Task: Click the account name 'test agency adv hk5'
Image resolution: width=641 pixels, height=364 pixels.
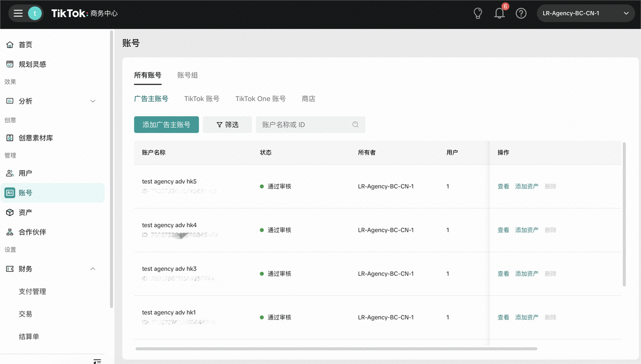Action: pos(169,181)
